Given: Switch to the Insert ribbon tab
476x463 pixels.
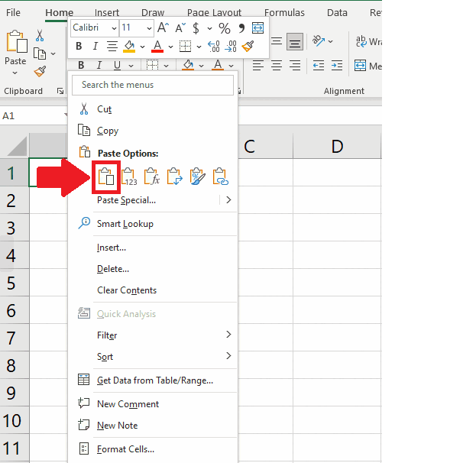Looking at the screenshot, I should 106,13.
